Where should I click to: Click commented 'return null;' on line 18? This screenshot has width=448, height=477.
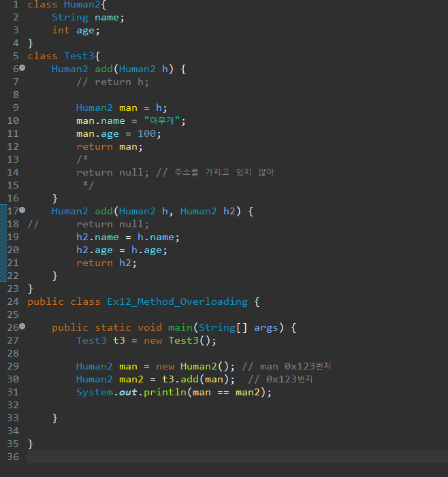click(x=112, y=224)
